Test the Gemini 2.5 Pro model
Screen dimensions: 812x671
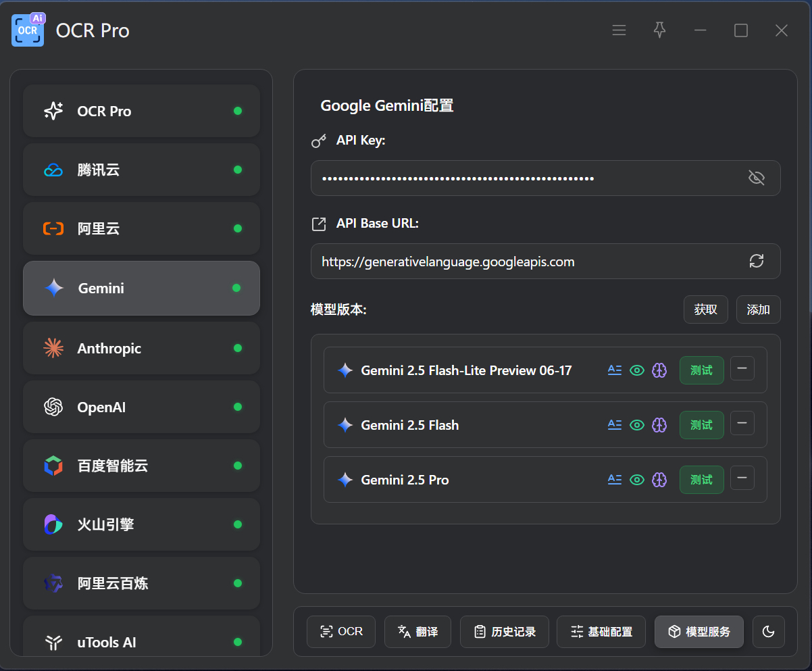[702, 480]
